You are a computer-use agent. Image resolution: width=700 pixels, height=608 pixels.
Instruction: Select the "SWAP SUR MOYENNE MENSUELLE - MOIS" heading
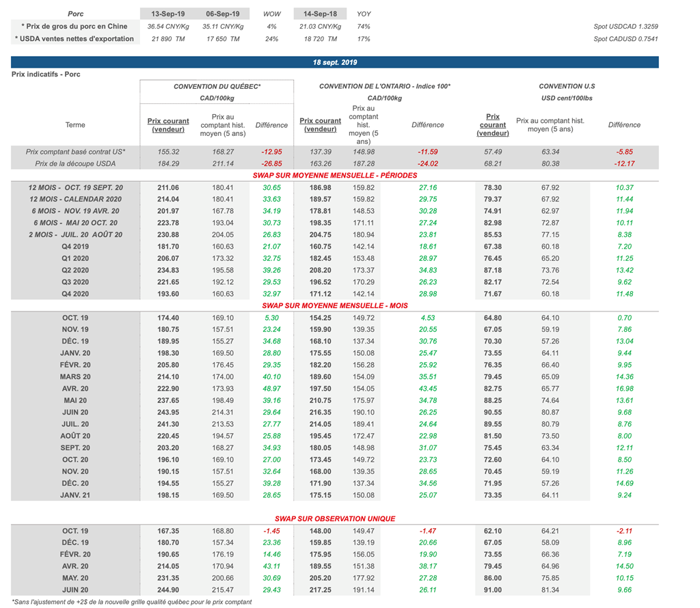click(334, 305)
